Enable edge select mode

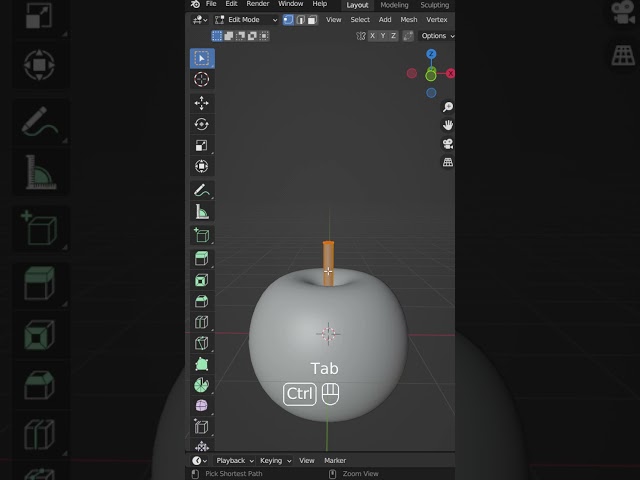click(300, 20)
